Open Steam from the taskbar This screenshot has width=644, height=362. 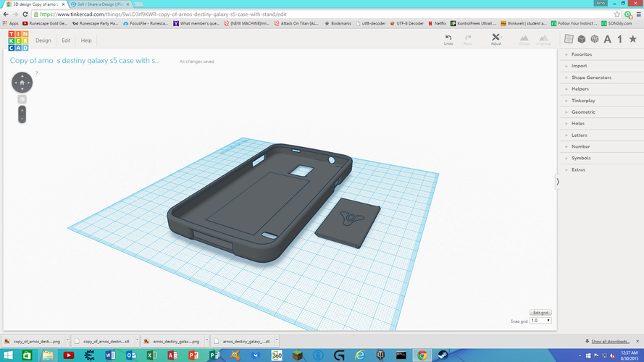click(443, 355)
